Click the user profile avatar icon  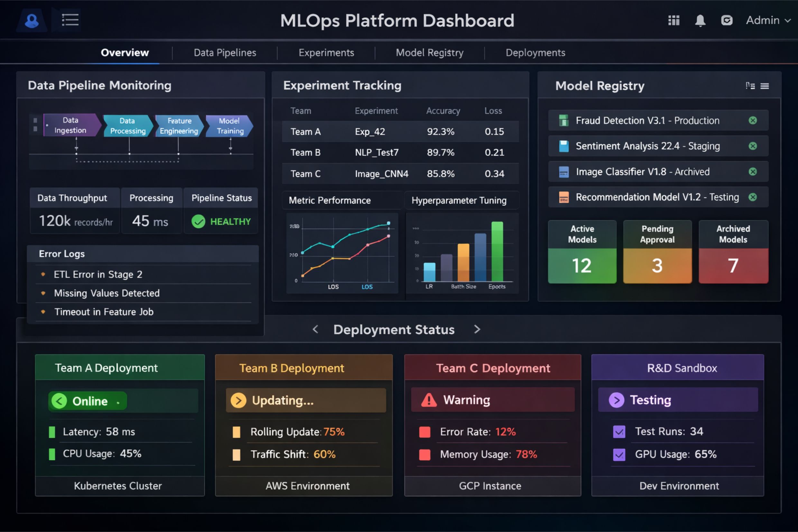coord(32,20)
